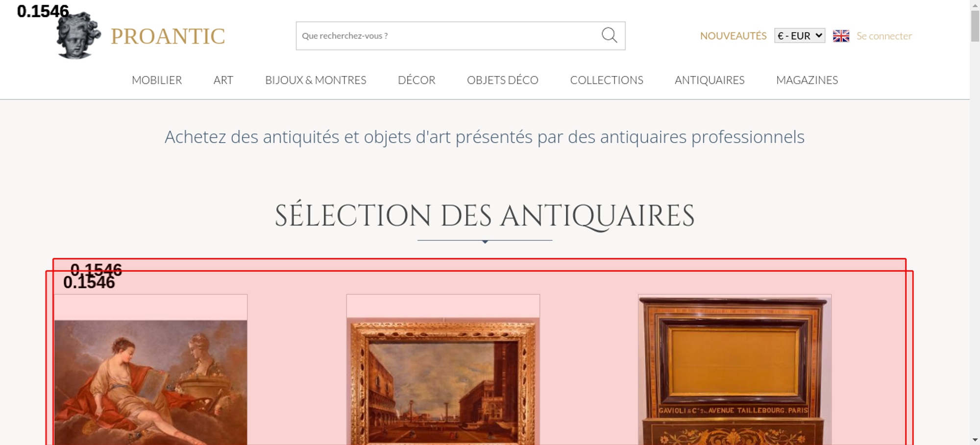Open the currency EUR dropdown

point(800,36)
